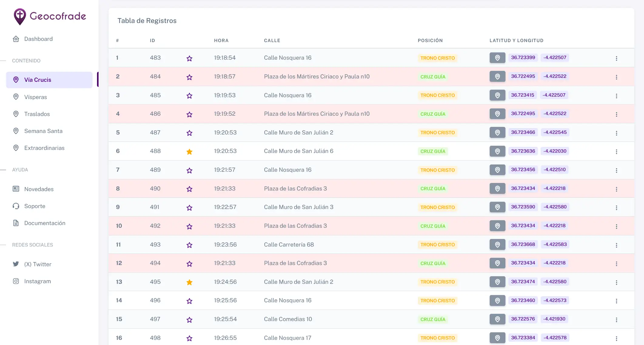Mark record 483 as favorite star

(190, 58)
